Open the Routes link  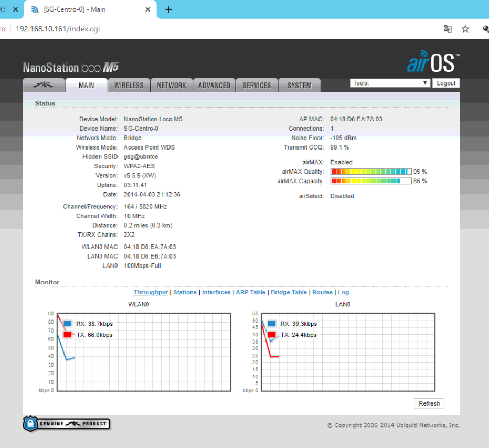point(323,292)
